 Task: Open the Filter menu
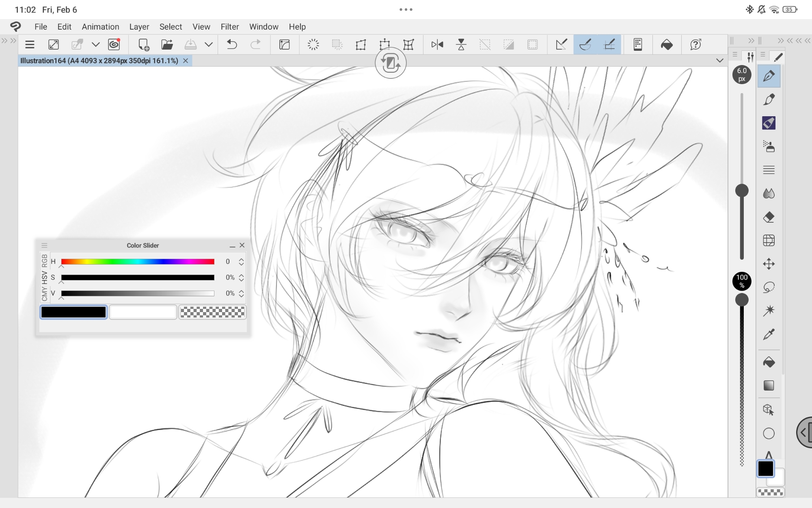click(x=229, y=27)
